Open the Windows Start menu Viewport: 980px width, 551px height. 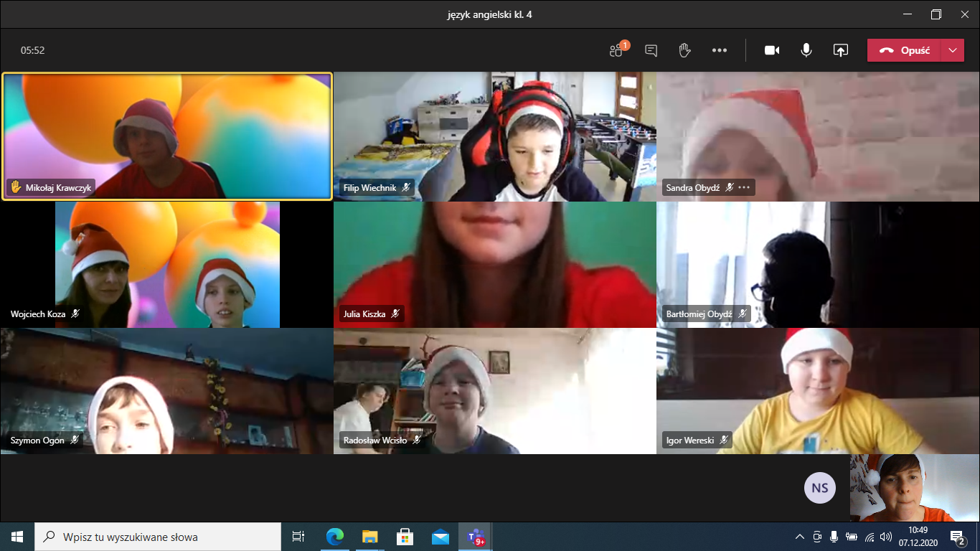17,537
